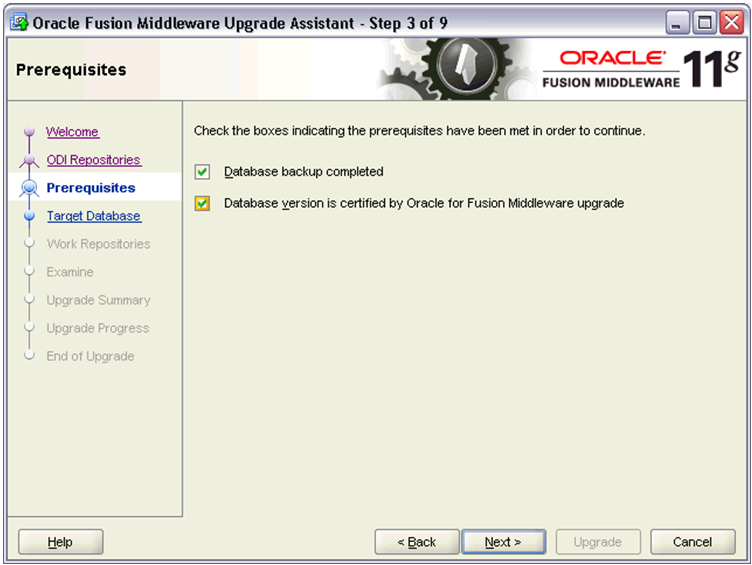Click the Upgrade button

598,542
